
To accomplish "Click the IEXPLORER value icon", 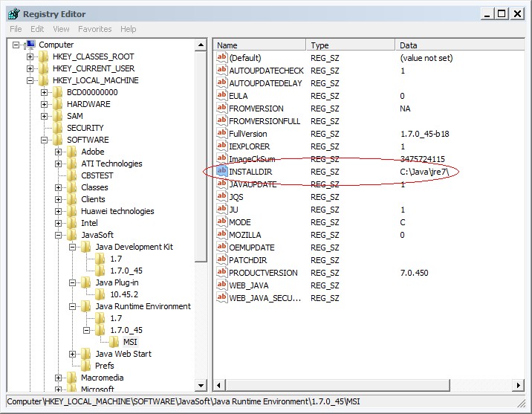I will point(221,146).
